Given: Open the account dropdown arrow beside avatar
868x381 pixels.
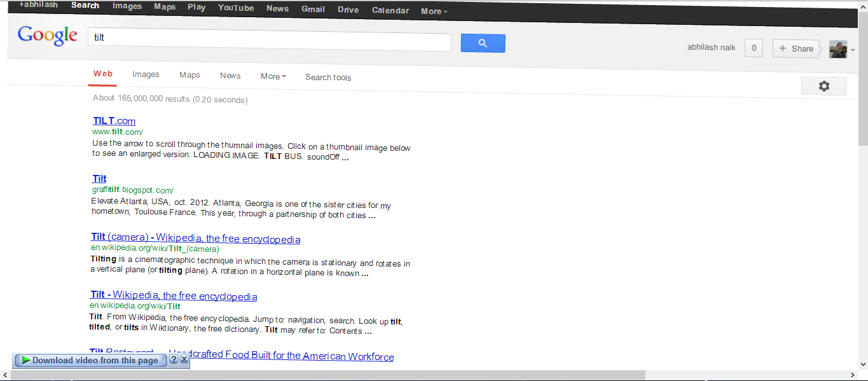Looking at the screenshot, I should pos(853,50).
